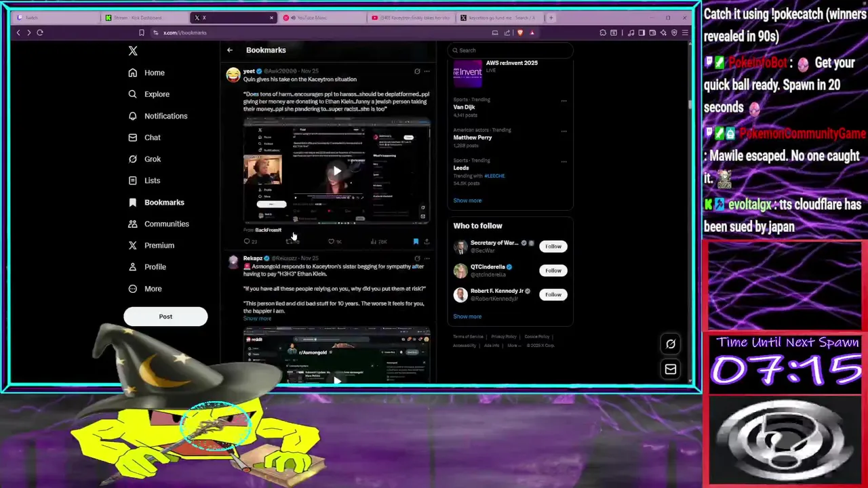Click the Post button
Viewport: 868px width, 488px height.
point(165,317)
